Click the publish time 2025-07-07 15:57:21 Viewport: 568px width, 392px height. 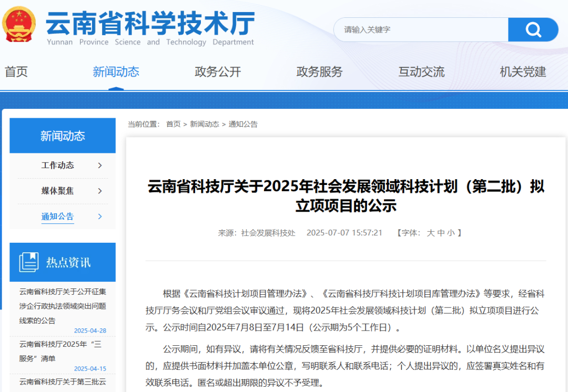pos(344,233)
